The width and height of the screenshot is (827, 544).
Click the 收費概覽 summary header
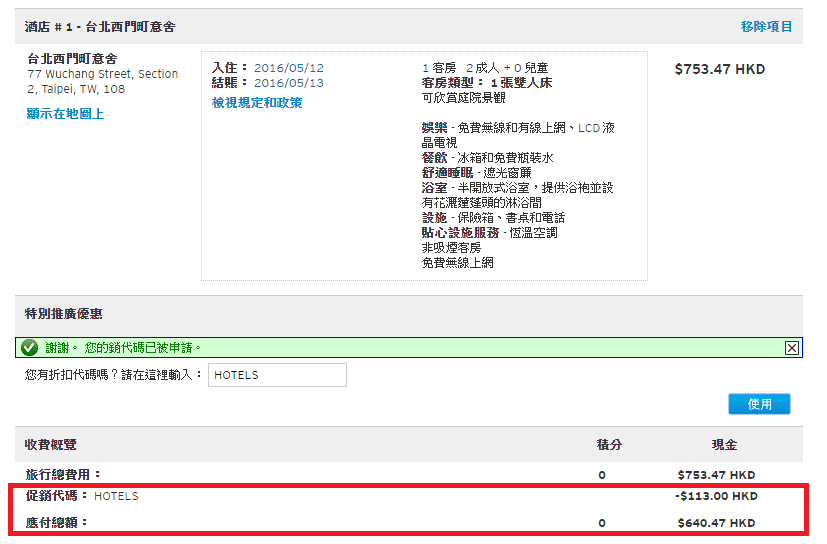50,445
